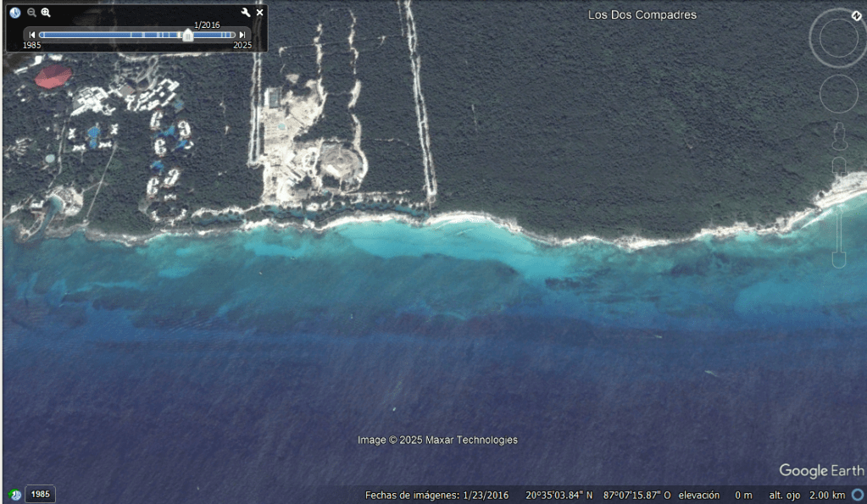Select the Street View pegman icon
The height and width of the screenshot is (504, 867).
[839, 135]
